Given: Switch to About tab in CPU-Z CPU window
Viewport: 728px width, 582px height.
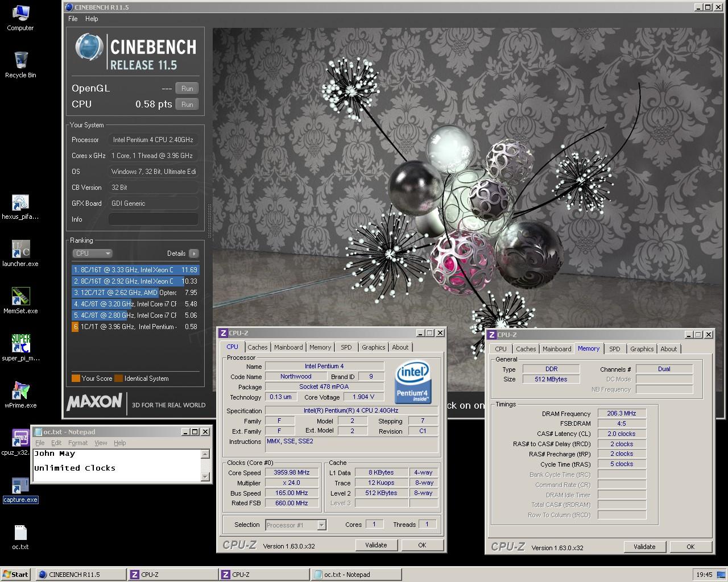Looking at the screenshot, I should (400, 347).
